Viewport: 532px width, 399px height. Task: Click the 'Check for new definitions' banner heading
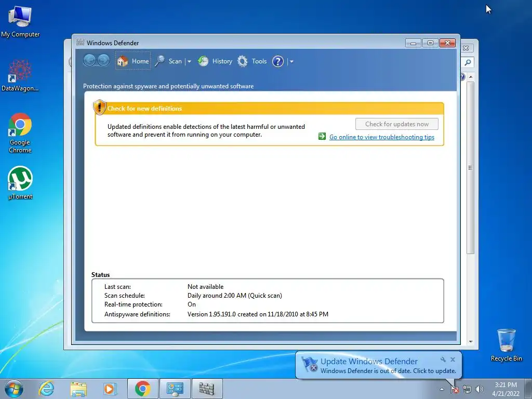(x=144, y=109)
